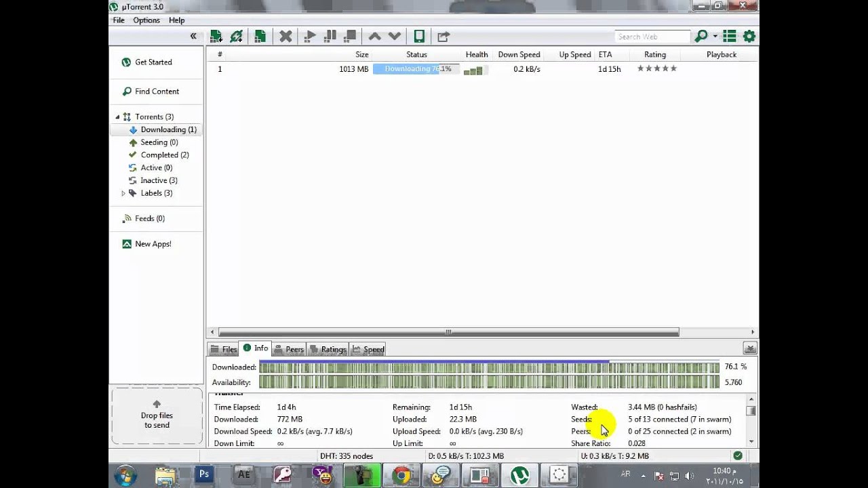Screen dimensions: 868x488
Task: Select Active (0) category
Action: [x=156, y=167]
